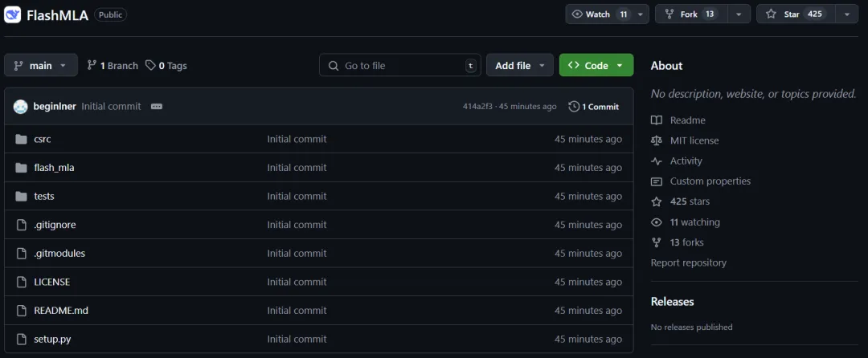Click the setup.py file icon
Viewport: 868px width, 358px height.
(x=21, y=340)
